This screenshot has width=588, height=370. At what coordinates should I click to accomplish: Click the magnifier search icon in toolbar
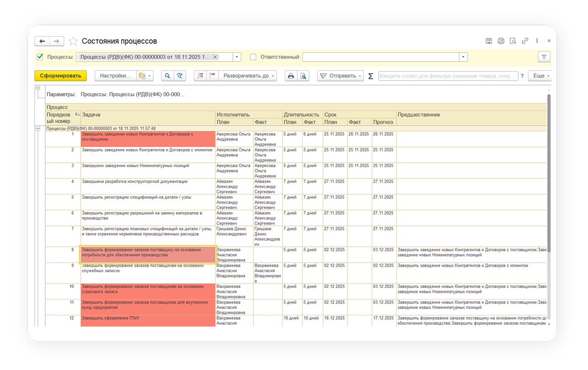(167, 76)
